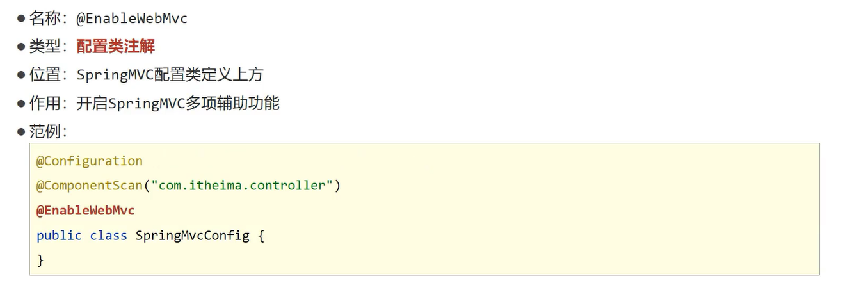868x306 pixels.
Task: Click the public keyword in code
Action: tap(59, 236)
